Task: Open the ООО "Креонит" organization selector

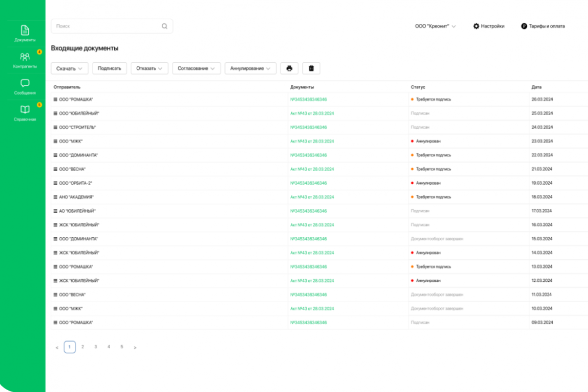Action: (435, 26)
